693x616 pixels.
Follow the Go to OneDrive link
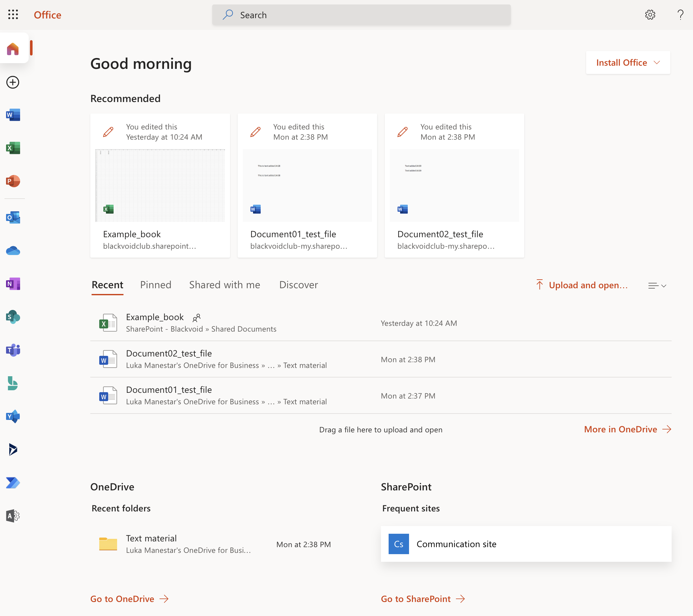point(129,599)
